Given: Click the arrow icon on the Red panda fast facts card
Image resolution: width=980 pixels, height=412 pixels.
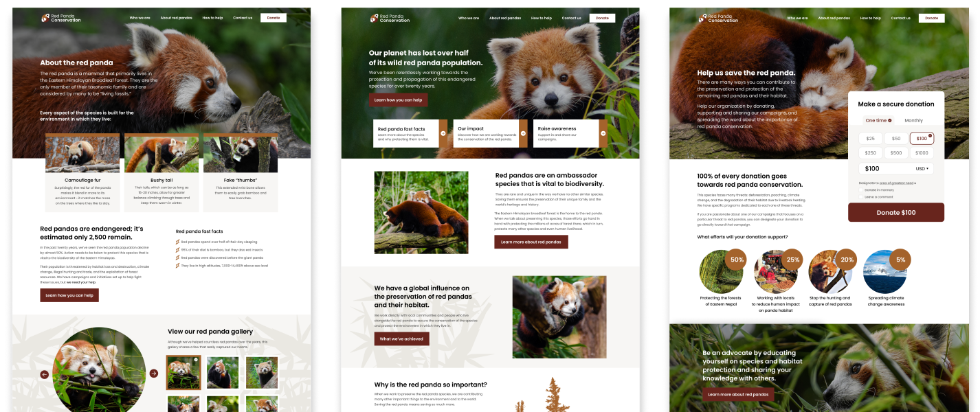Looking at the screenshot, I should (x=443, y=133).
